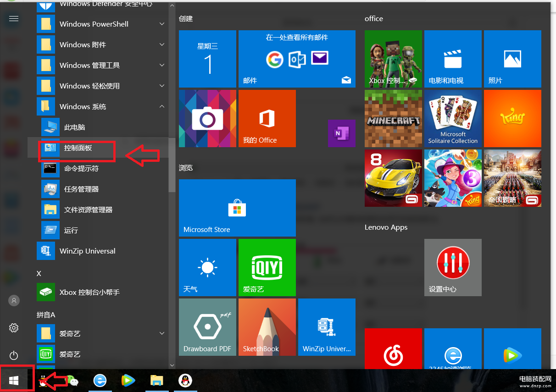Viewport: 556px width, 392px height.
Task: Click the app list scrollbar thumb
Action: click(x=172, y=165)
